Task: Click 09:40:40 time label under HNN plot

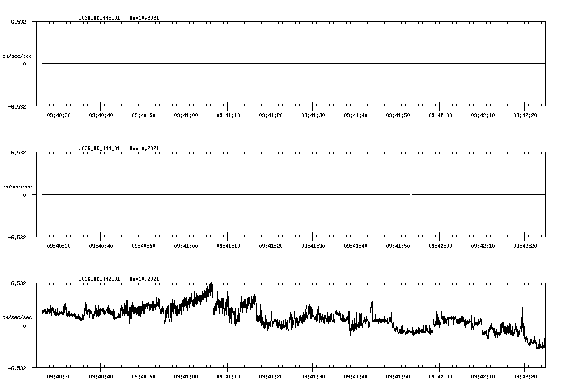Action: coord(101,246)
